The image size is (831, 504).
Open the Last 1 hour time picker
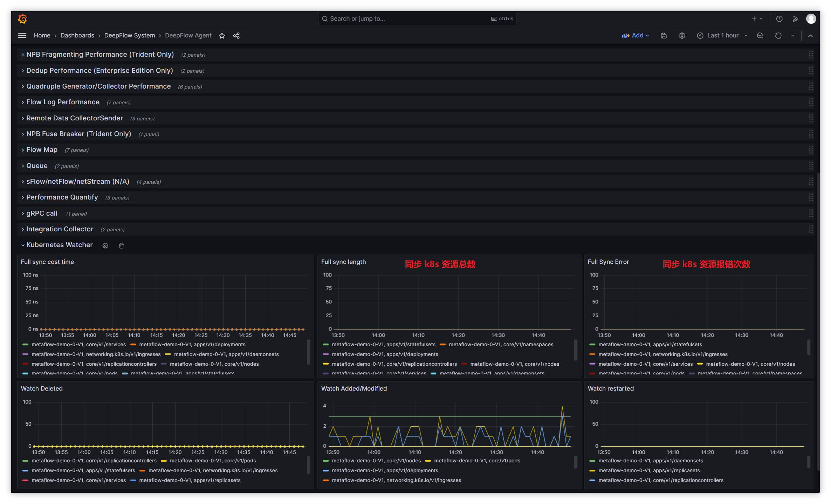click(722, 35)
